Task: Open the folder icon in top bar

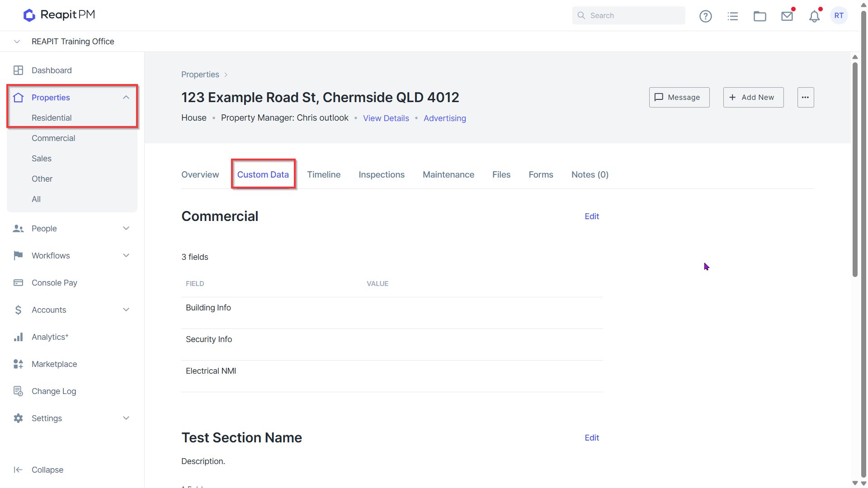Action: click(x=759, y=16)
